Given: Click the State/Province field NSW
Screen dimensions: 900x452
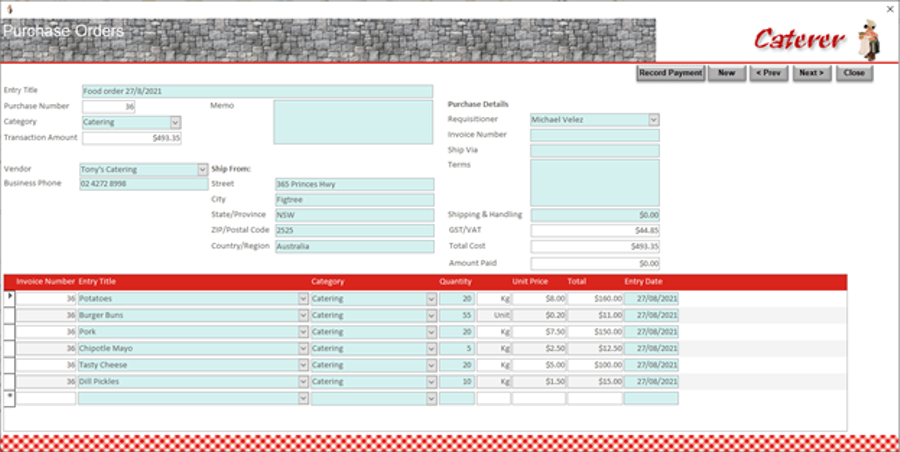Looking at the screenshot, I should pos(355,215).
